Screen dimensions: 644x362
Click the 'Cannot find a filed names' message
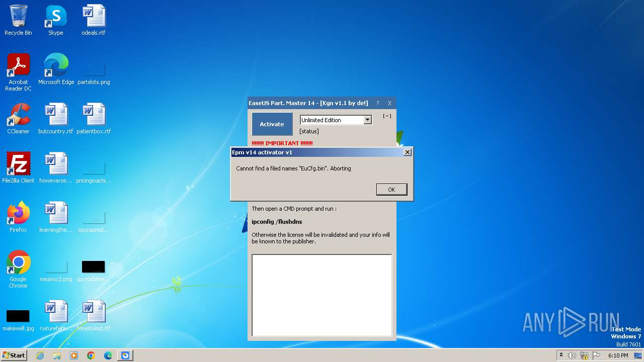[x=293, y=168]
